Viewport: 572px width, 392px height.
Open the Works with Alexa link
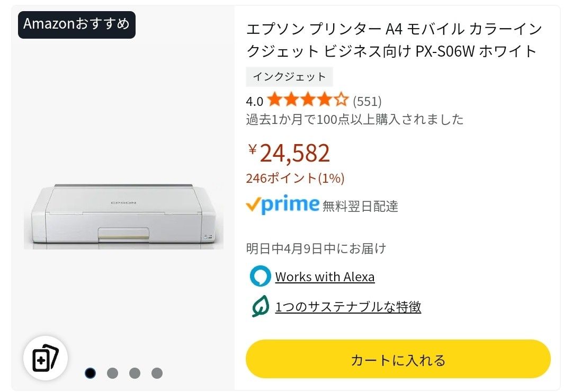coord(325,277)
